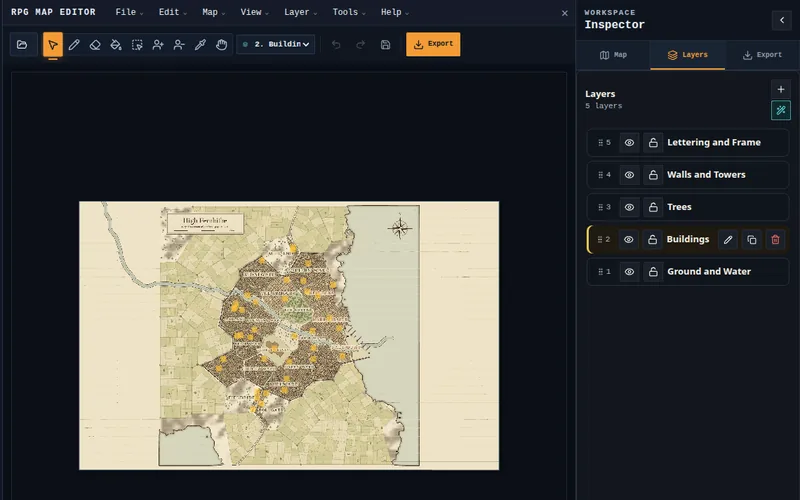The width and height of the screenshot is (800, 500).
Task: Open the Help menu
Action: pyautogui.click(x=395, y=12)
